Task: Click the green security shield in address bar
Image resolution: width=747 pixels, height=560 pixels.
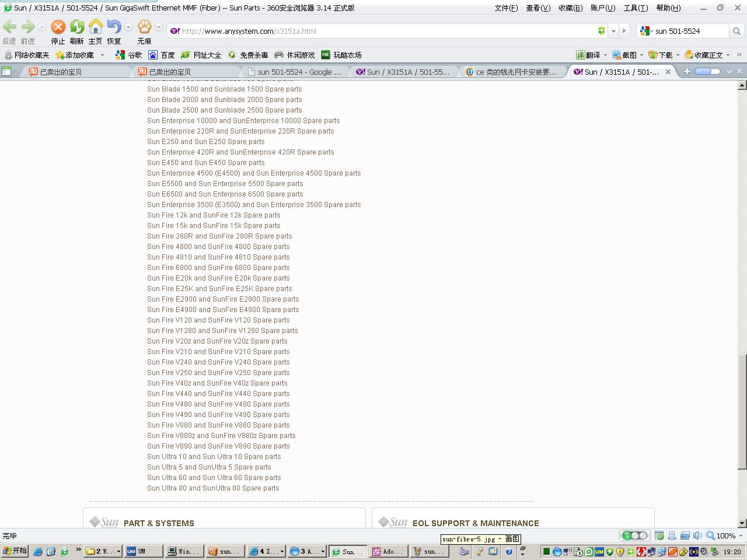Action: [601, 31]
